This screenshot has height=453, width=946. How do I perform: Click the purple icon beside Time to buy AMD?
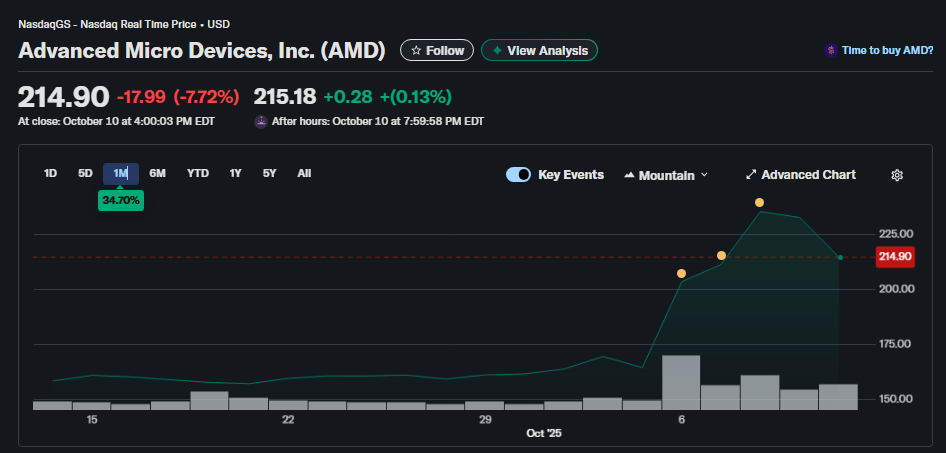click(x=830, y=50)
